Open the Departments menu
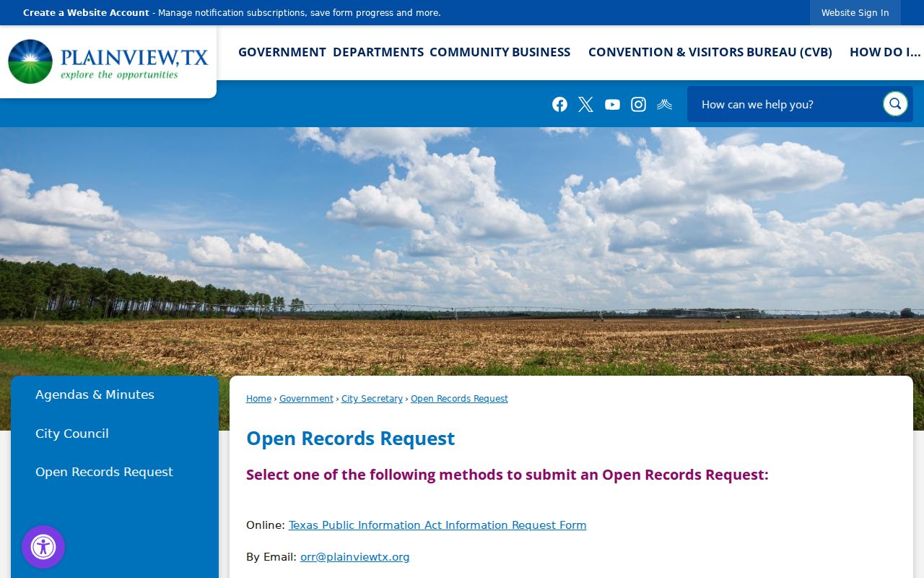The image size is (924, 578). click(378, 52)
